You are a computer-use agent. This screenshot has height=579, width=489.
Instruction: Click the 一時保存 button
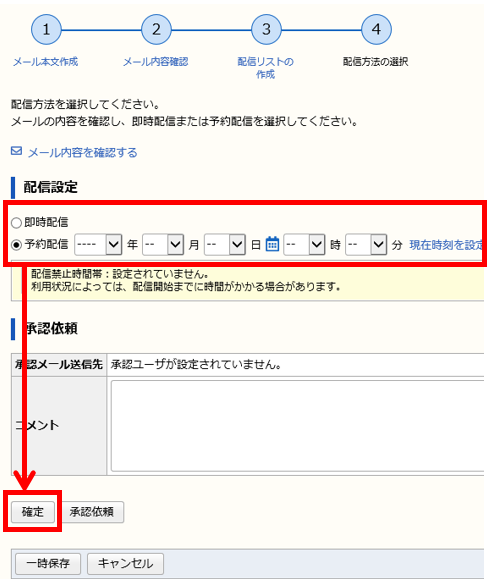tap(48, 563)
